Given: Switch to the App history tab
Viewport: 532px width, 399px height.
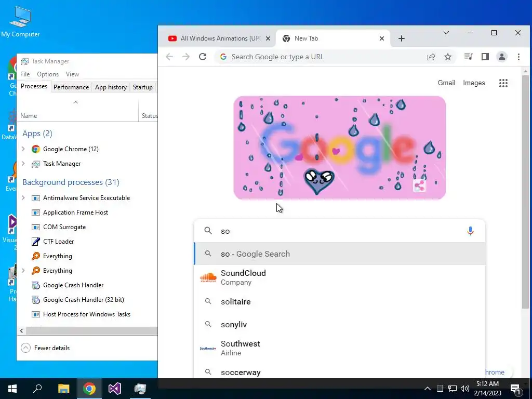Looking at the screenshot, I should [111, 87].
